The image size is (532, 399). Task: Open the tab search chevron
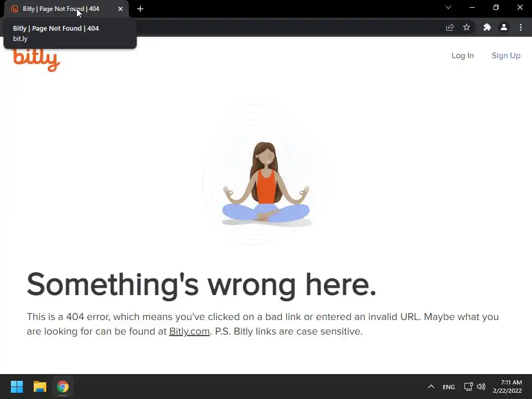[448, 7]
